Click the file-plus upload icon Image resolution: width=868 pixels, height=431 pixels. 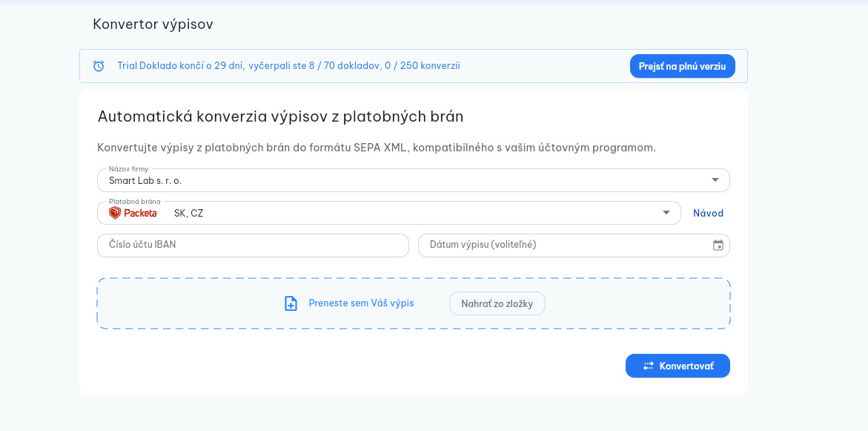pos(291,303)
